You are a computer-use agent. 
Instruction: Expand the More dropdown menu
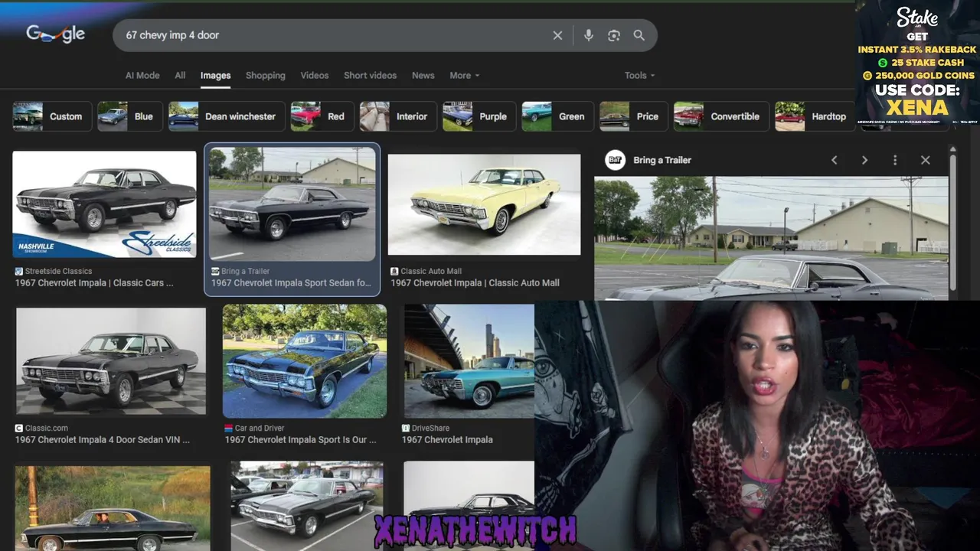(464, 75)
